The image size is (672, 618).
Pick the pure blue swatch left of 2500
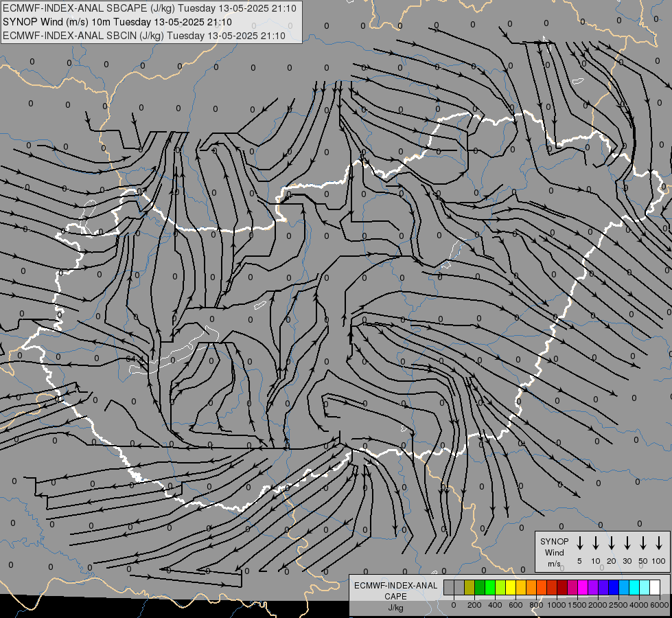(x=613, y=587)
